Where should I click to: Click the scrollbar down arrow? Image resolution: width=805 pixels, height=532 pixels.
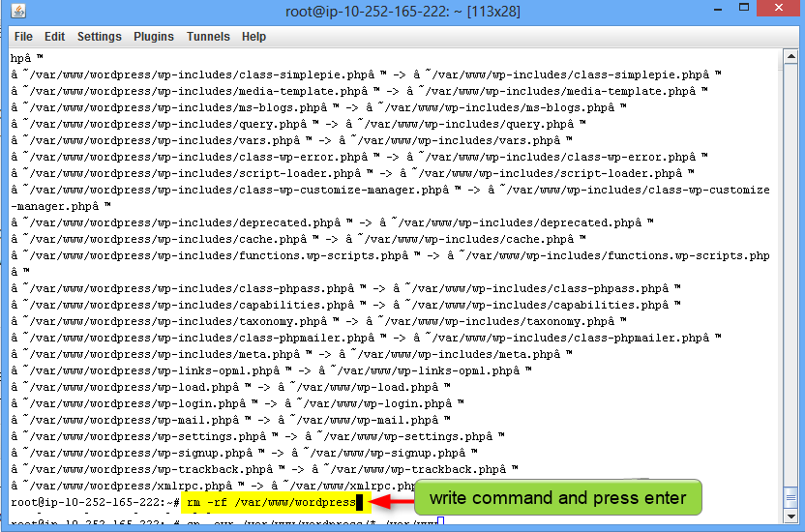coord(790,517)
